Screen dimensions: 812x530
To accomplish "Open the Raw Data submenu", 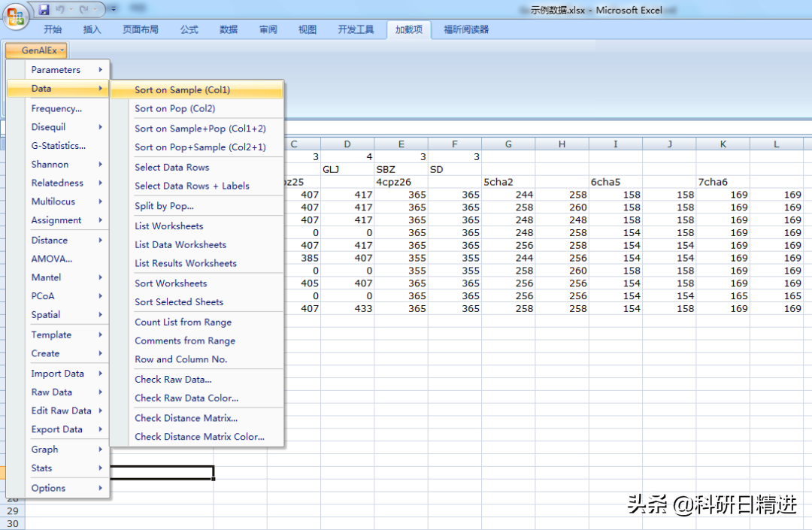I will pos(58,392).
